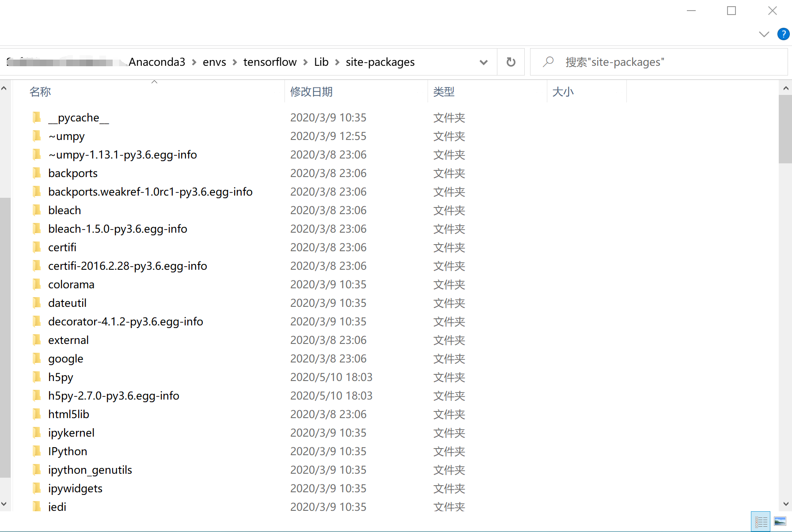Viewport: 792px width, 532px height.
Task: Select the Anaconda3 breadcrumb segment
Action: (157, 62)
